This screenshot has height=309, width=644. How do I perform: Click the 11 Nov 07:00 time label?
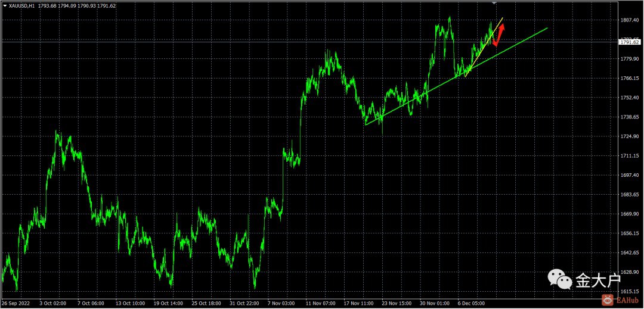pos(320,303)
